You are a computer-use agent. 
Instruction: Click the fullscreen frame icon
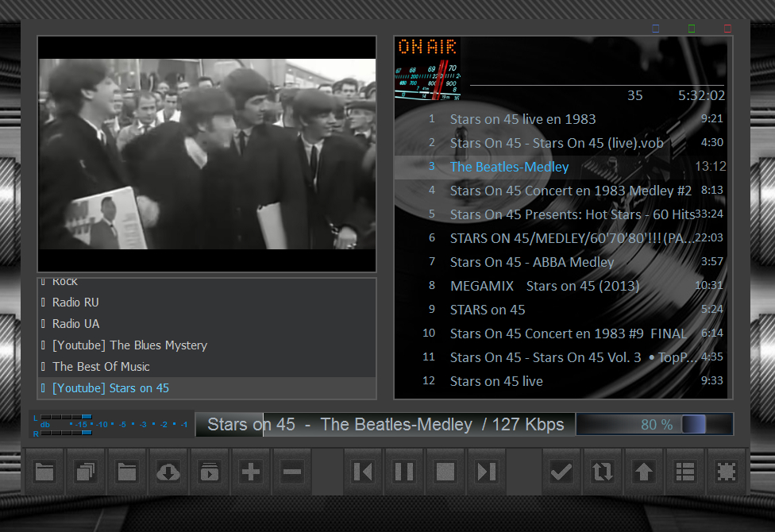pos(727,472)
